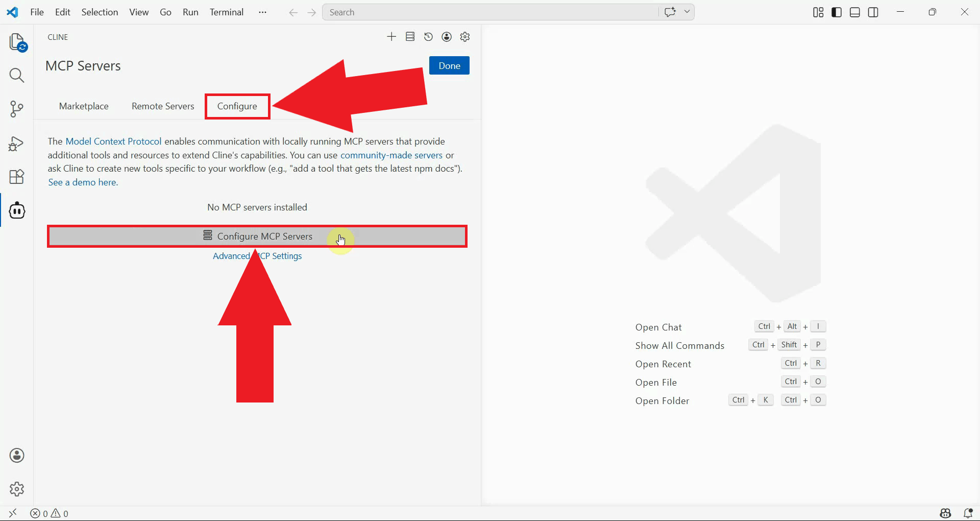Switch to the Marketplace tab
The image size is (980, 521).
[84, 106]
